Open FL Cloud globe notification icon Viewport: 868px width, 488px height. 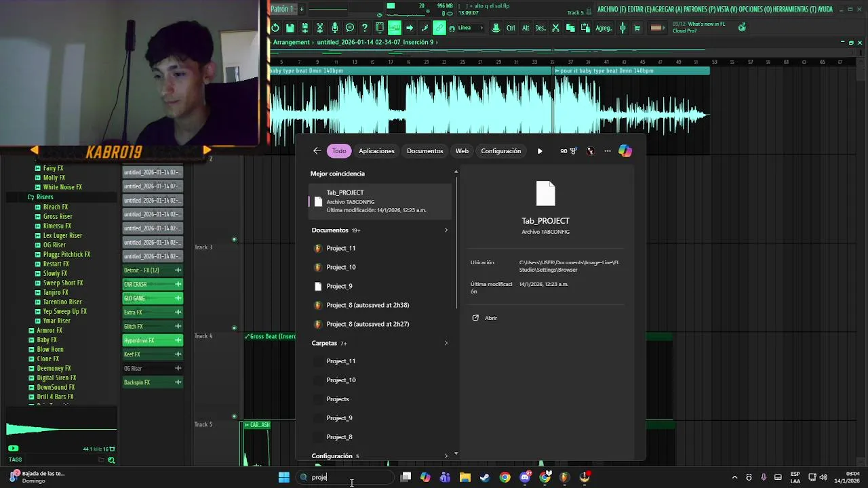[x=743, y=27]
